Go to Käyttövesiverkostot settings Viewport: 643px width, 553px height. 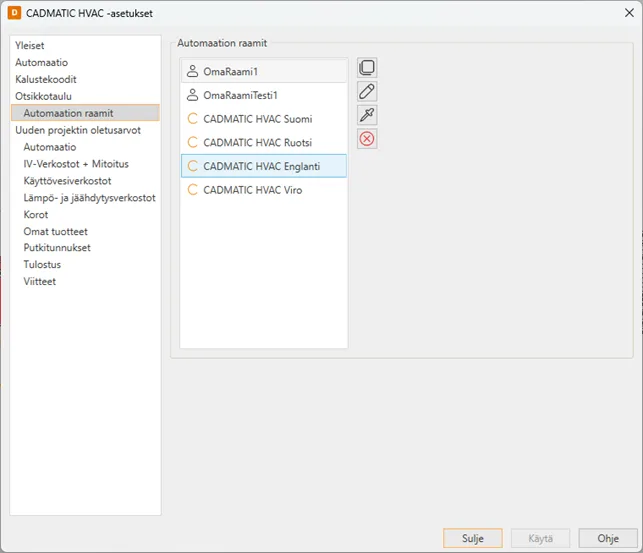67,181
